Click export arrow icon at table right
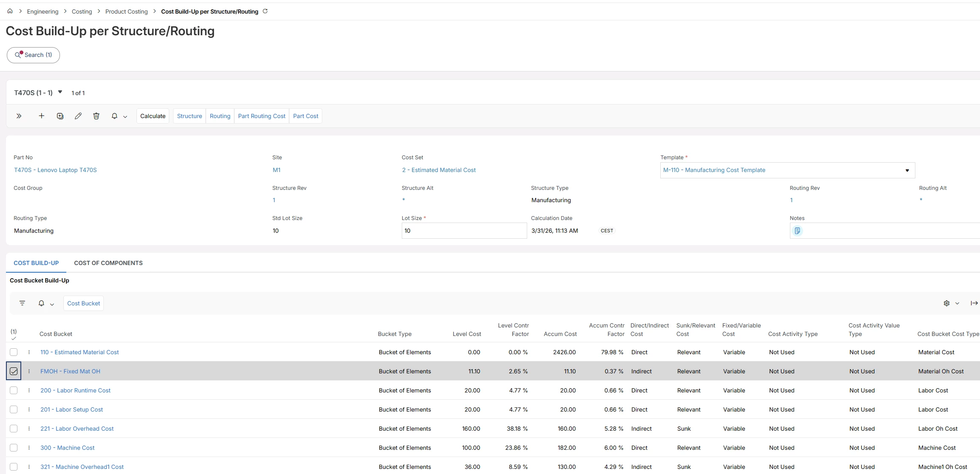Screen dimensions: 980x474 coord(974,303)
